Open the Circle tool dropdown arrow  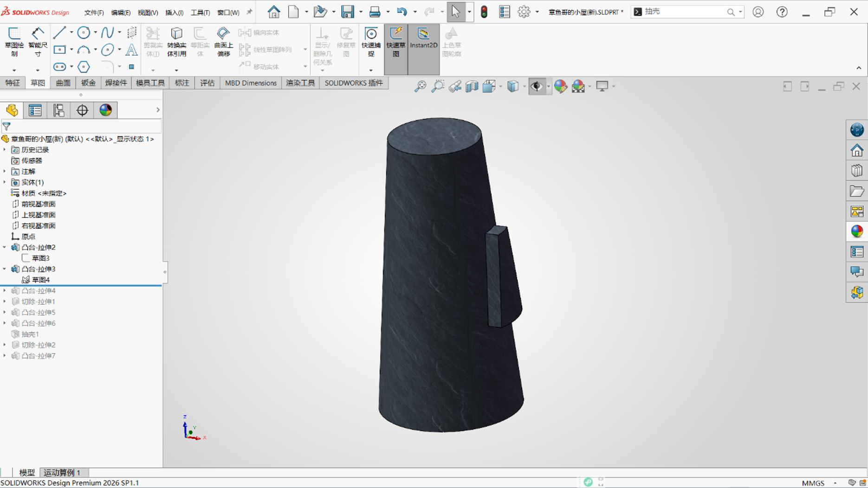[x=95, y=32]
